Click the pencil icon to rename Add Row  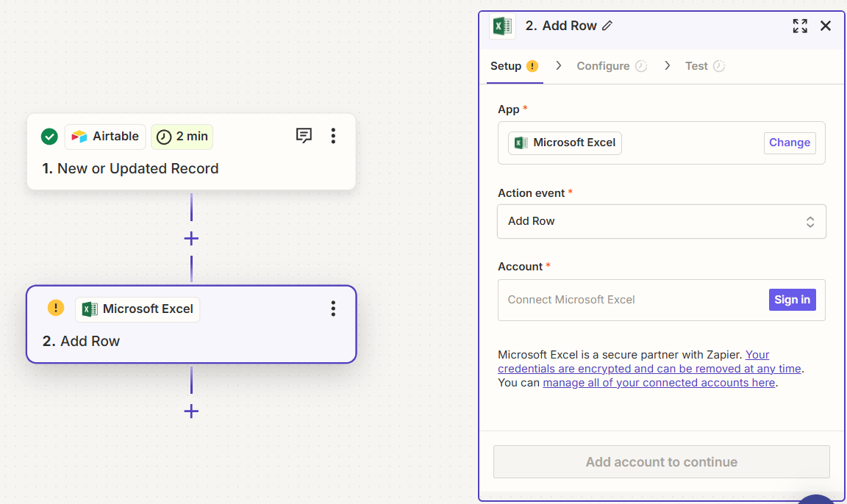tap(607, 26)
